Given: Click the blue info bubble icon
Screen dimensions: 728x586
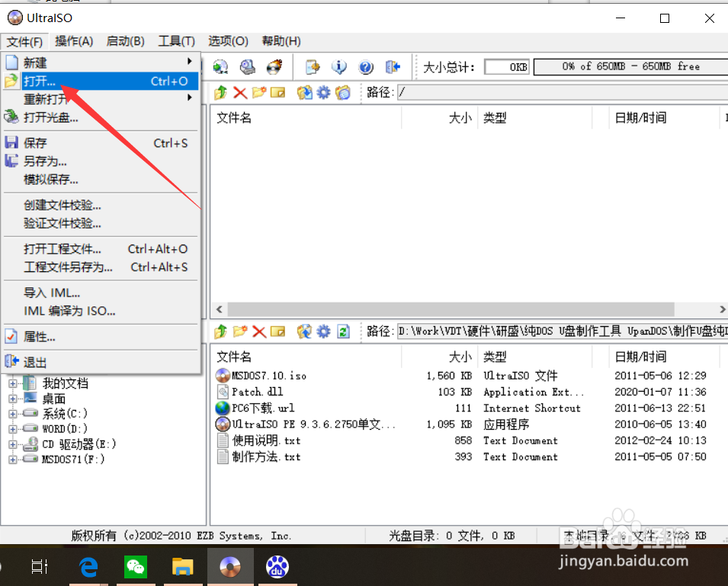Looking at the screenshot, I should pos(339,67).
